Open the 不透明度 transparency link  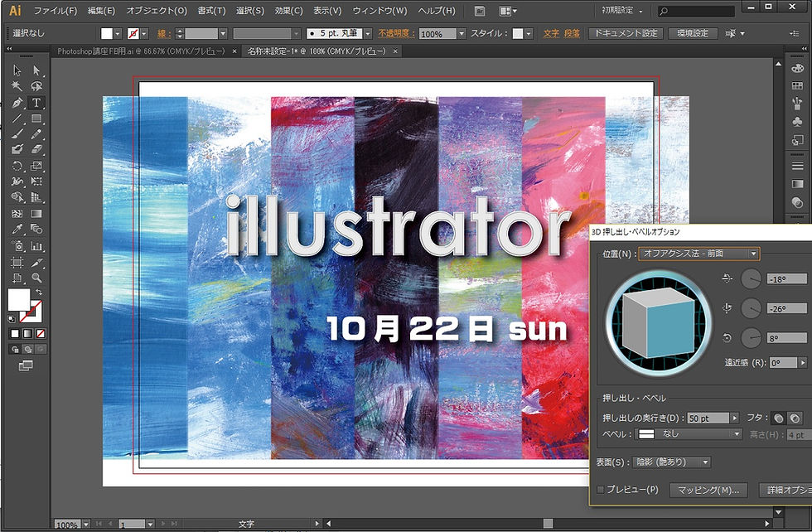[396, 34]
